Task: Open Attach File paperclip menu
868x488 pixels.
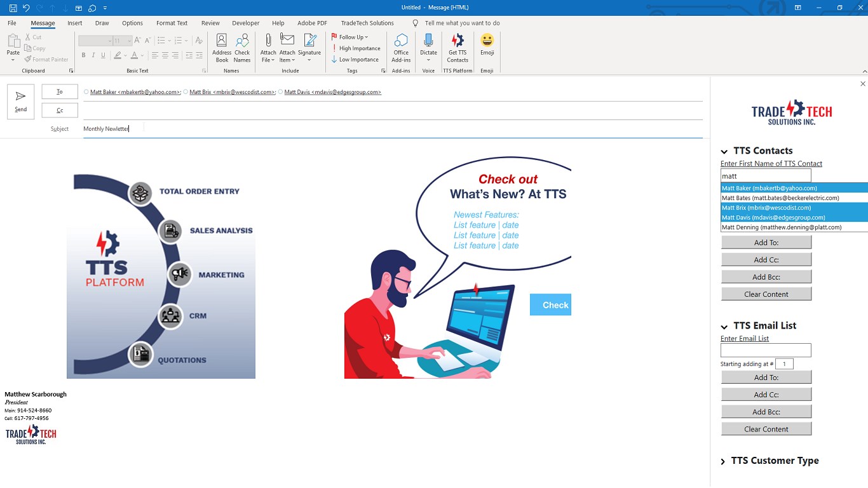Action: click(268, 48)
